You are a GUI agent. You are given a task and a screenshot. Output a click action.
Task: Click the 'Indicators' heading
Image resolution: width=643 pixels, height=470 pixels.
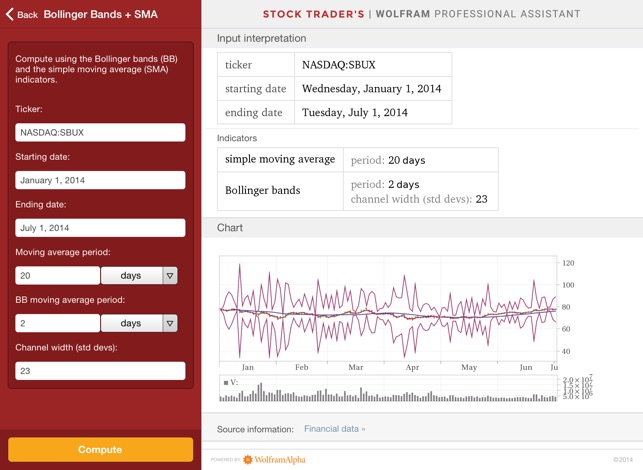[x=237, y=138]
